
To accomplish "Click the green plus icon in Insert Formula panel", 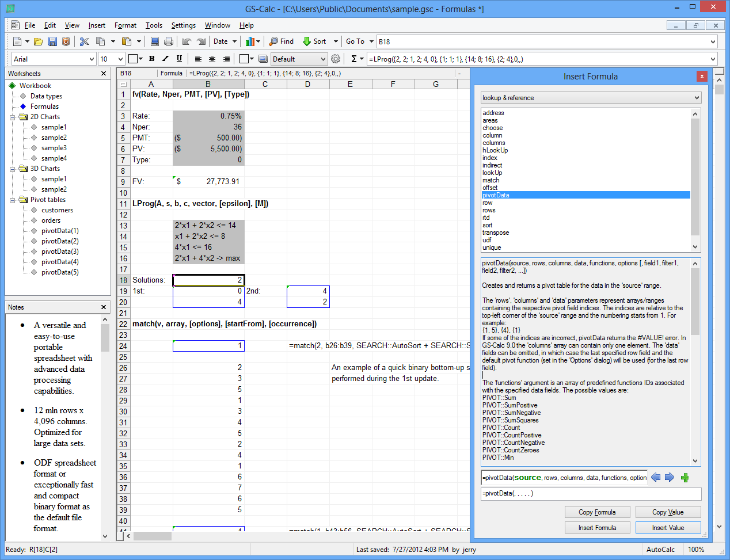I will pos(685,477).
